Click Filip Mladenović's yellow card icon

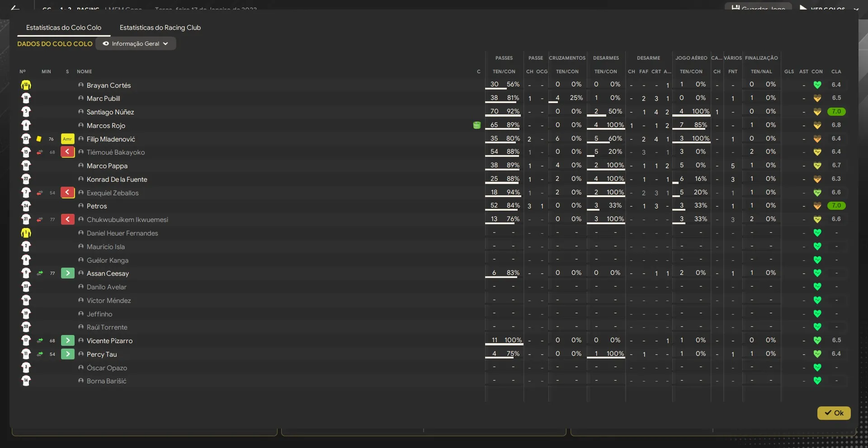pyautogui.click(x=39, y=139)
